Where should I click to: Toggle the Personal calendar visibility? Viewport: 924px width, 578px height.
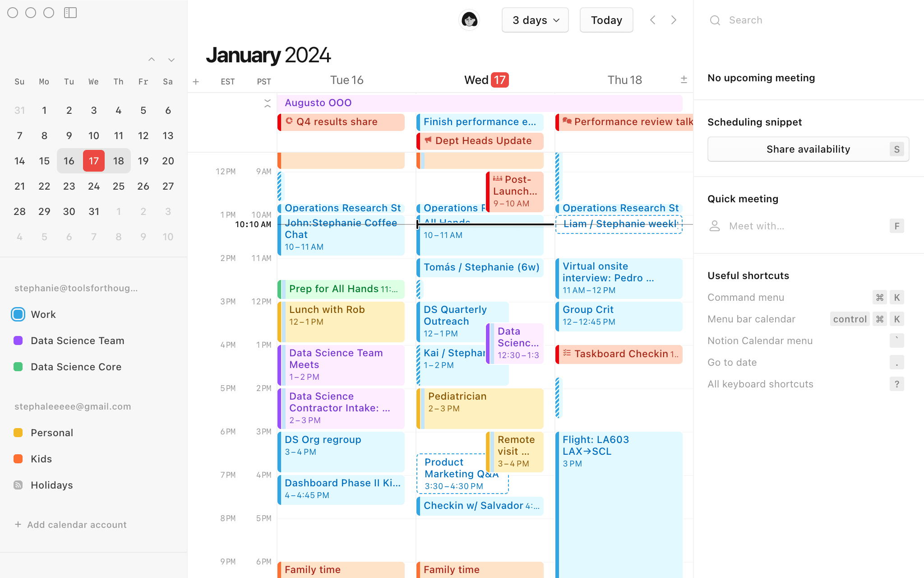tap(18, 432)
